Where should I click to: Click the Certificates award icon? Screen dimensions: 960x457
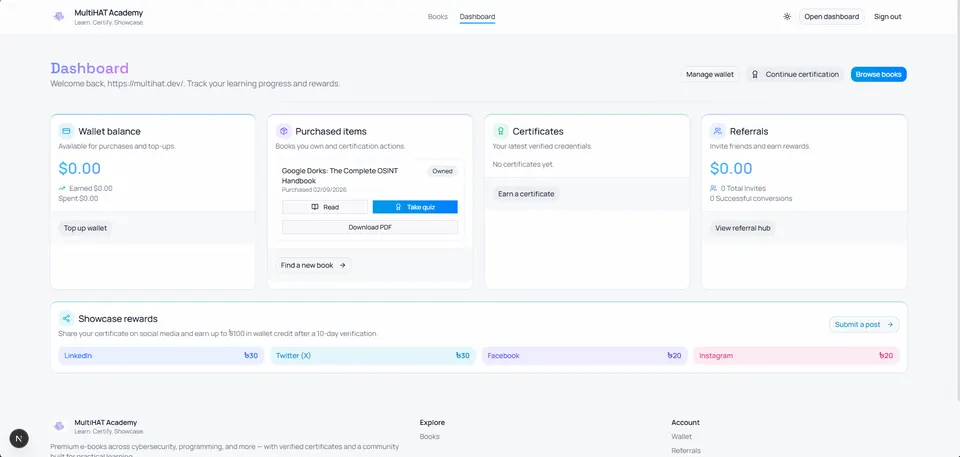500,131
